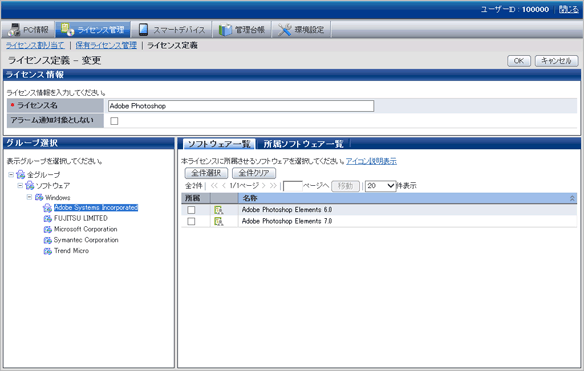
Task: Select 全グループ node label in tree
Action: (x=44, y=175)
